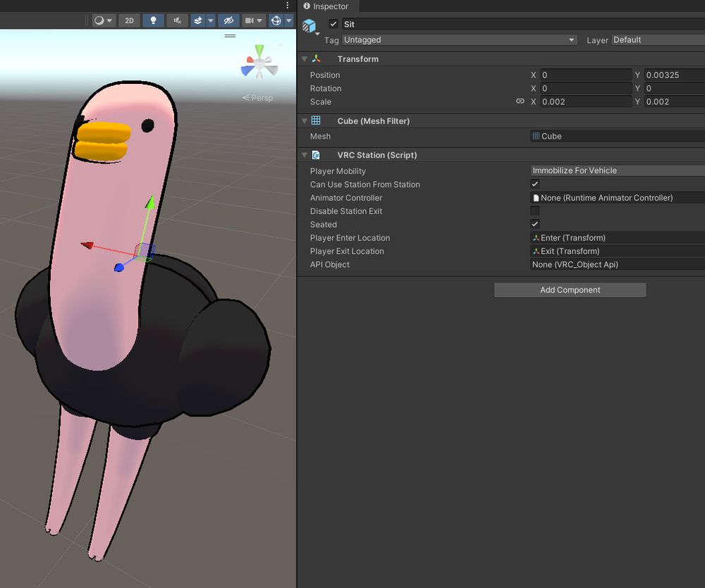Toggle 2D view mode button
This screenshot has width=705, height=588.
pyautogui.click(x=129, y=20)
